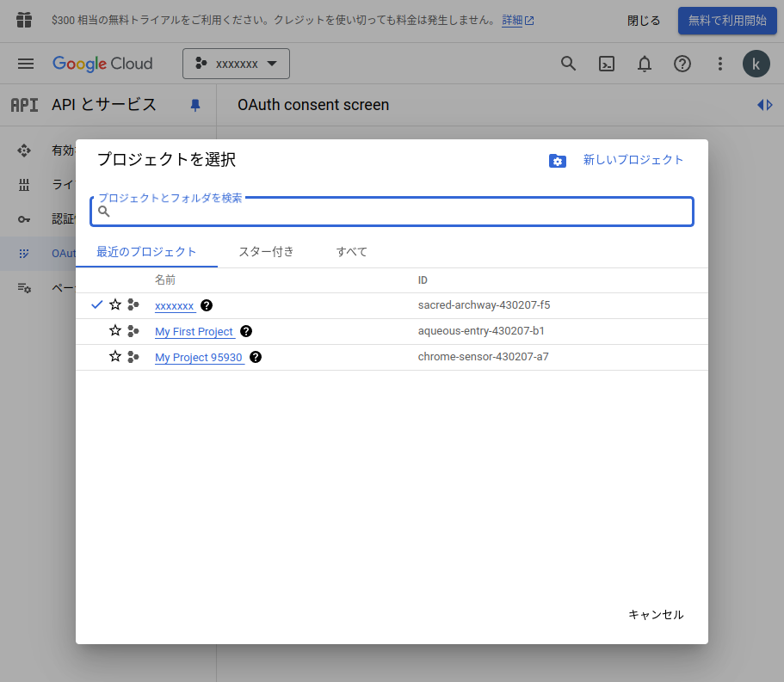Click the OAuth consent screen page title
The image size is (784, 682).
click(x=313, y=105)
